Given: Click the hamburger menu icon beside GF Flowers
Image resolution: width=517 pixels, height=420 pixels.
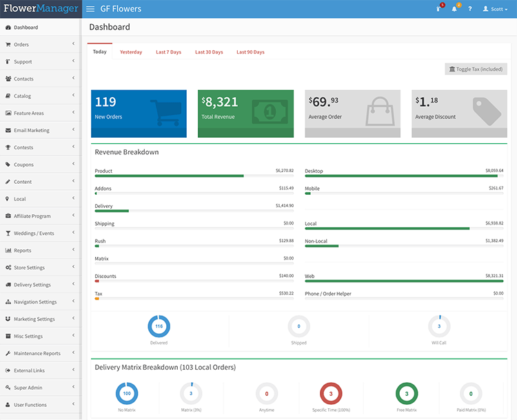Looking at the screenshot, I should [91, 9].
